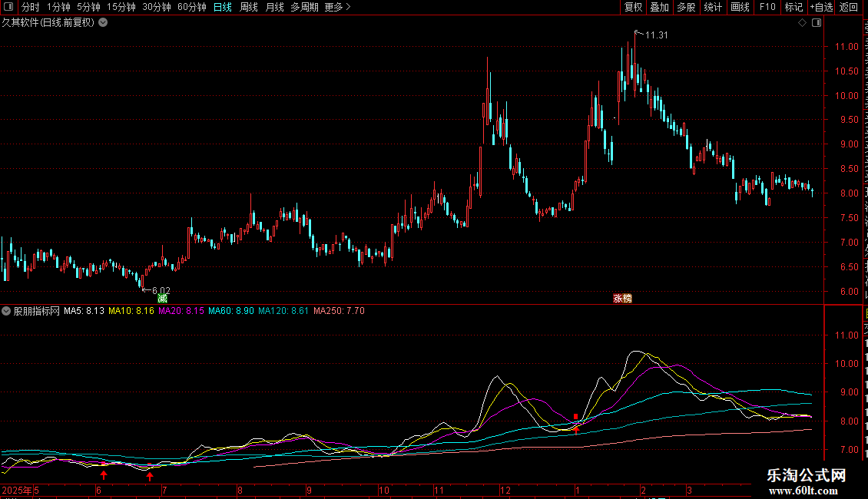This screenshot has height=499, width=868.
Task: Toggle the panel icon in the top-left corner
Action: click(x=8, y=7)
